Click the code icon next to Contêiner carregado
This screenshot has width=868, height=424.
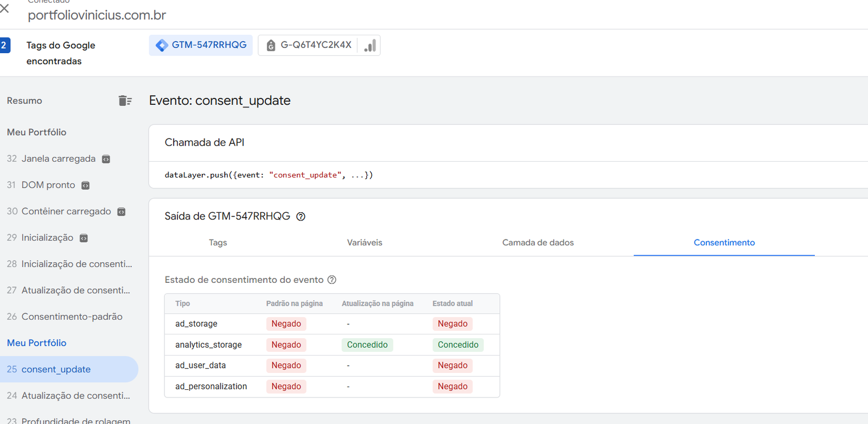click(122, 212)
